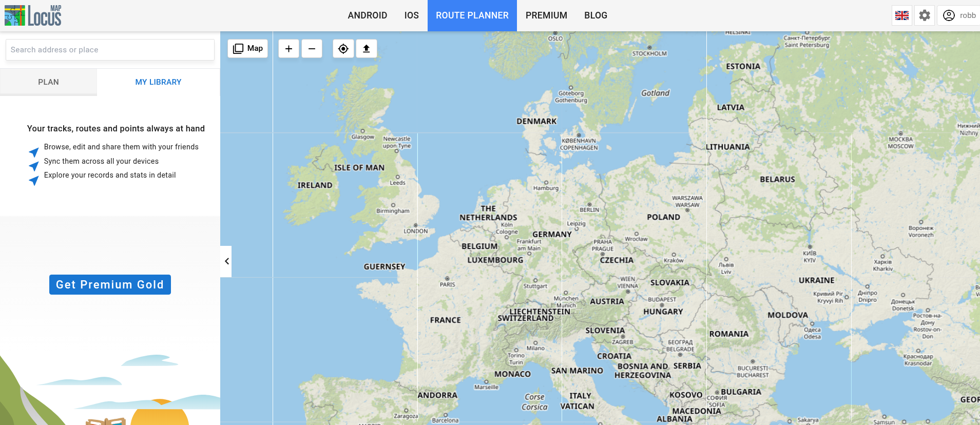
Task: Click the Ukraine country label
Action: [x=816, y=280]
